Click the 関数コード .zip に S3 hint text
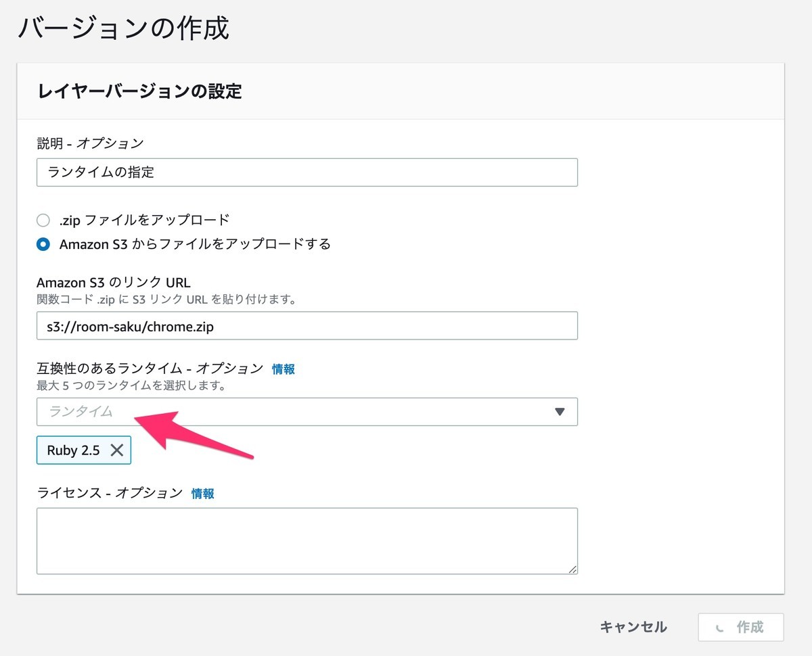Image resolution: width=812 pixels, height=656 pixels. (x=166, y=299)
